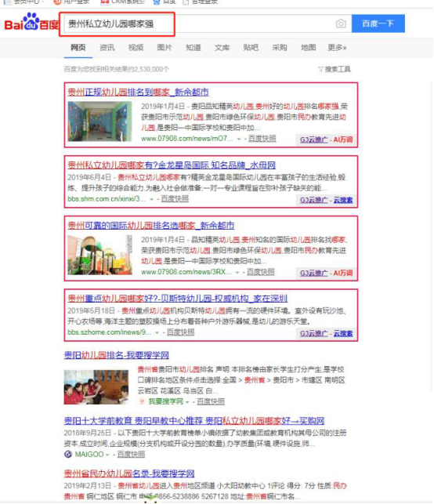
Task: Click result count text 百度为您找到相关结果约2,530,000个
Action: click(116, 69)
